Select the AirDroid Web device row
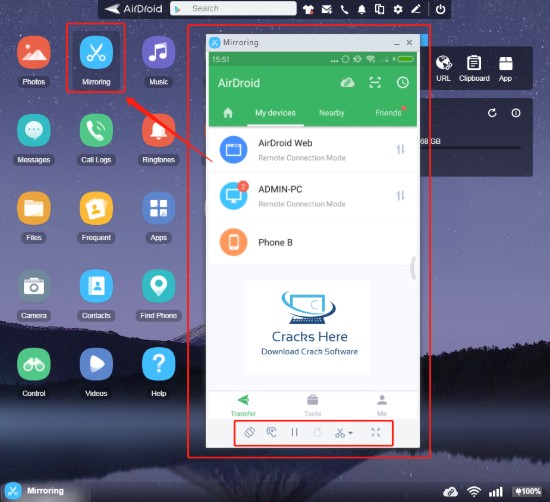This screenshot has height=502, width=550. [313, 150]
